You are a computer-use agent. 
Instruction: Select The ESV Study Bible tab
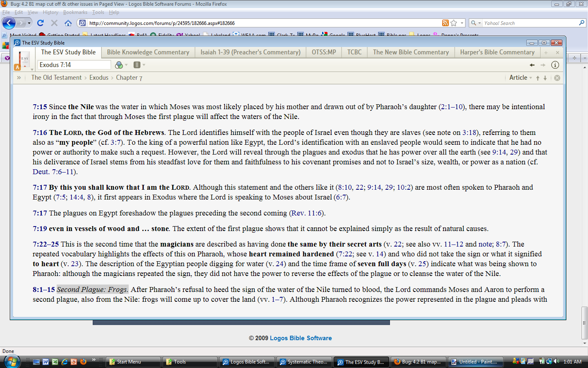(x=68, y=52)
